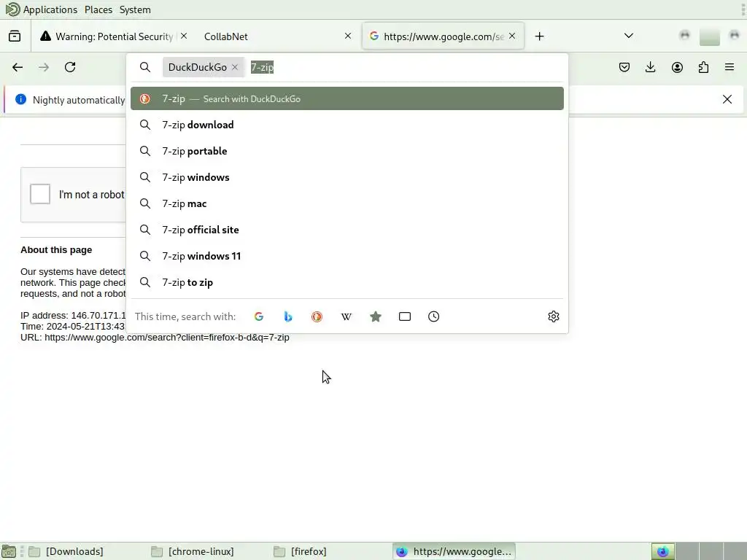747x560 pixels.
Task: Close the Warning: Potential Security tab
Action: click(184, 36)
